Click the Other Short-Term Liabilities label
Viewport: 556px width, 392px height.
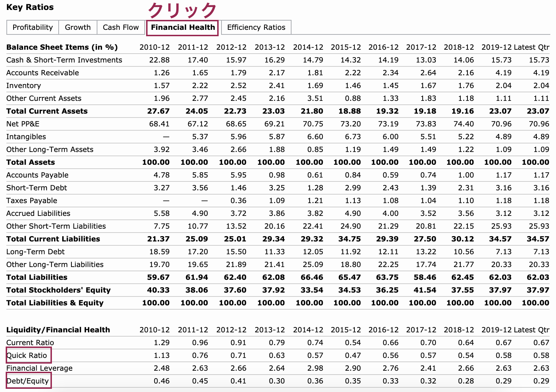point(56,226)
